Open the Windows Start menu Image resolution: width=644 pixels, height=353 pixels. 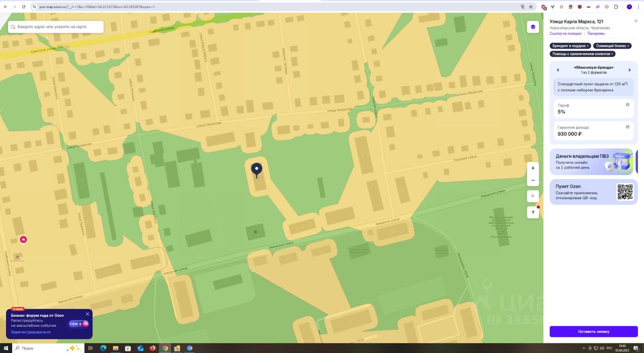point(6,348)
